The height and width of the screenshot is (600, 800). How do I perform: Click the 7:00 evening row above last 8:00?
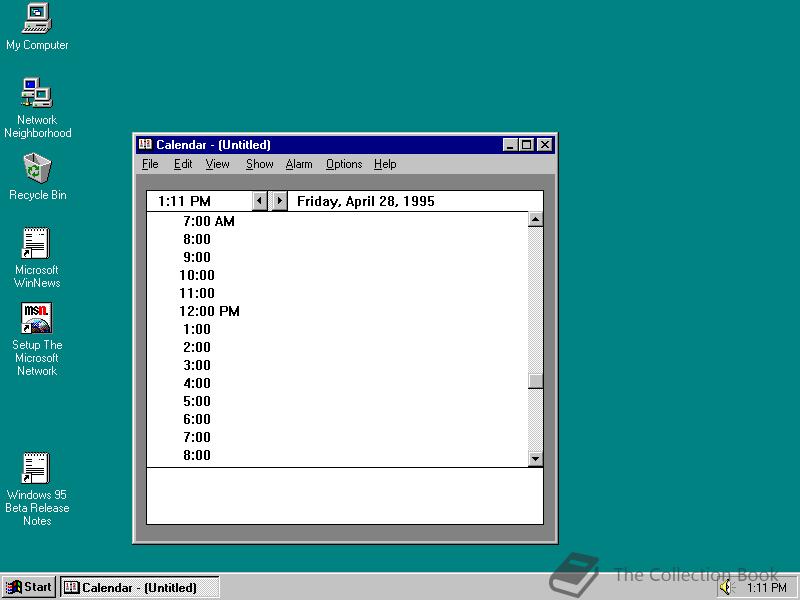tap(337, 437)
